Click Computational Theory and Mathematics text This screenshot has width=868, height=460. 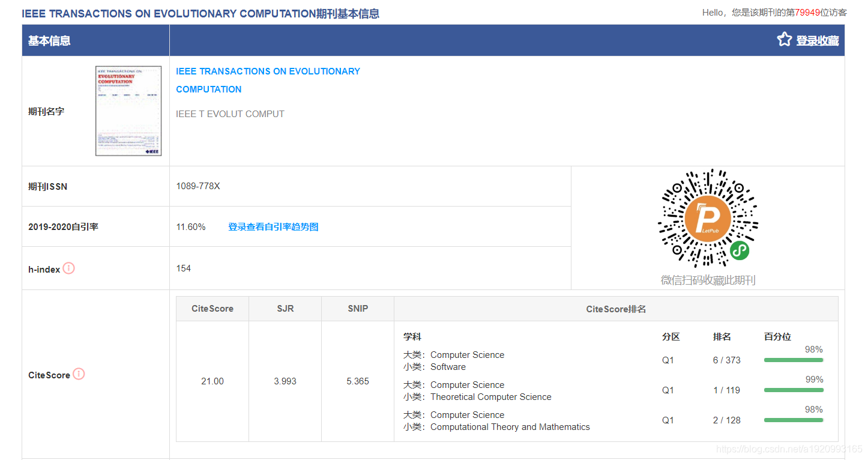point(510,427)
